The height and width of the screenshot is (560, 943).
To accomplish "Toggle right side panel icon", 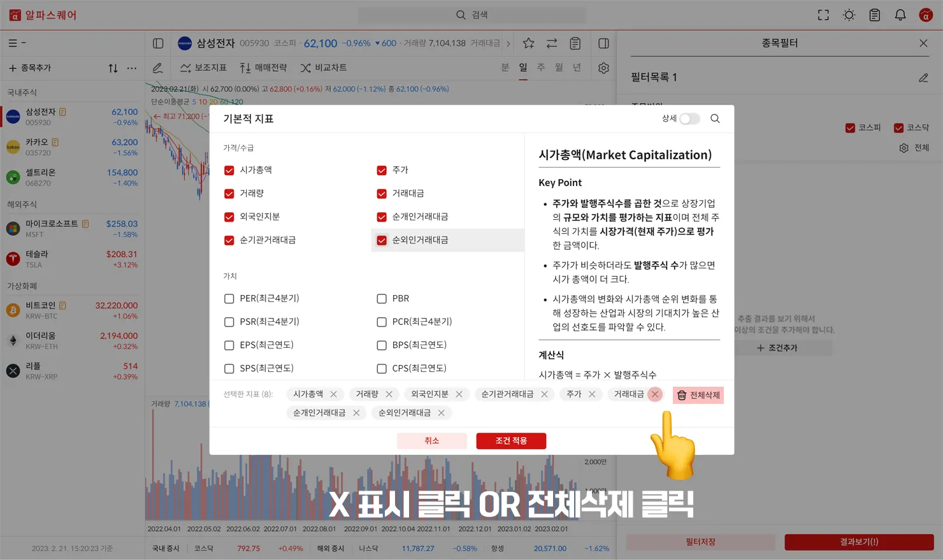I will click(603, 43).
